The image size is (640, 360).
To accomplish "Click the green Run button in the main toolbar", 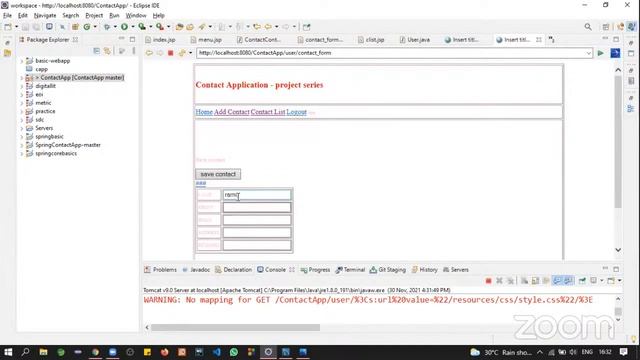I will [124, 27].
